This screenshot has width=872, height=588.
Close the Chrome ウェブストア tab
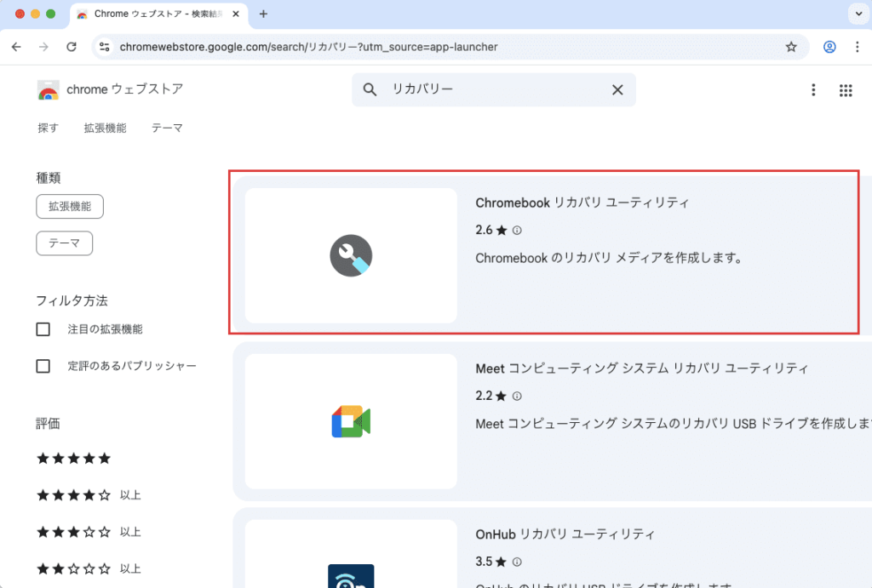[236, 14]
